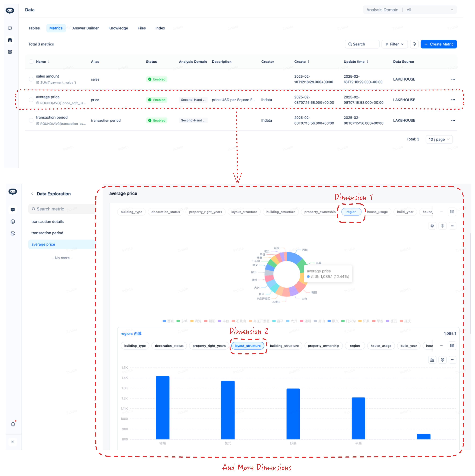Switch to the Answer Builder tab
This screenshot has width=475, height=476.
coord(85,28)
